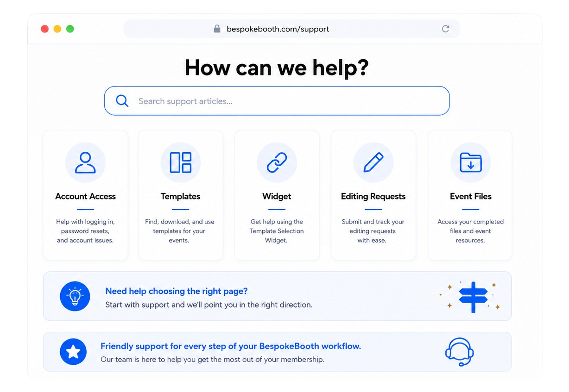The width and height of the screenshot is (569, 392).
Task: Open the Account Access heading
Action: click(85, 196)
